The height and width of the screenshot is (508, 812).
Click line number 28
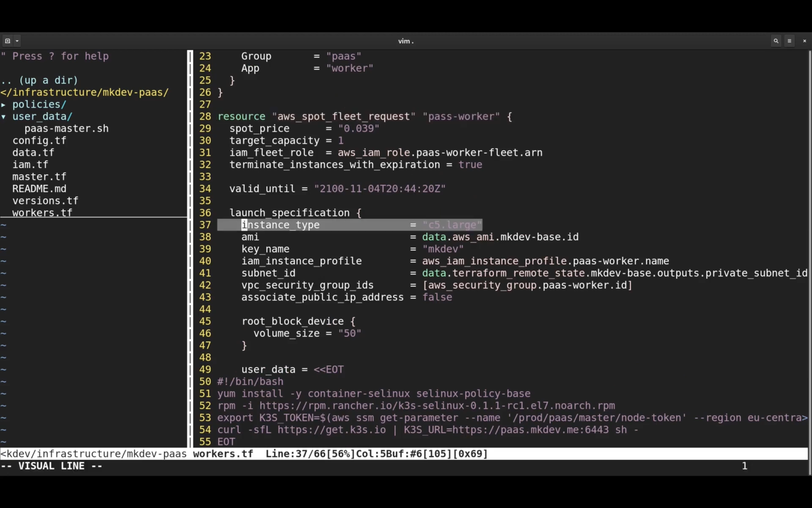pyautogui.click(x=205, y=117)
